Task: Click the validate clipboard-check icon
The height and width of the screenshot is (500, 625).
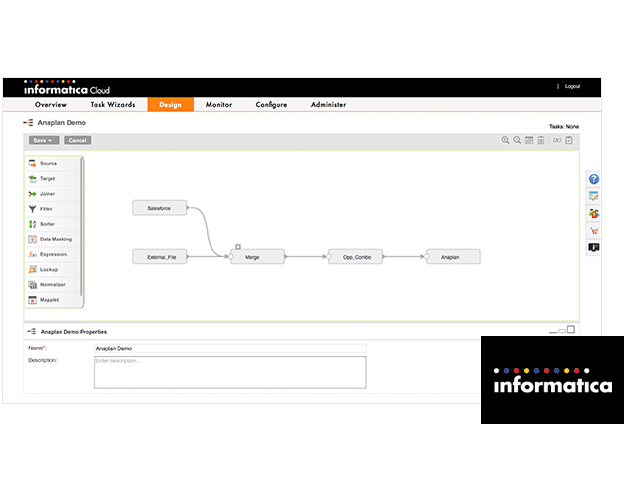Action: pyautogui.click(x=569, y=140)
